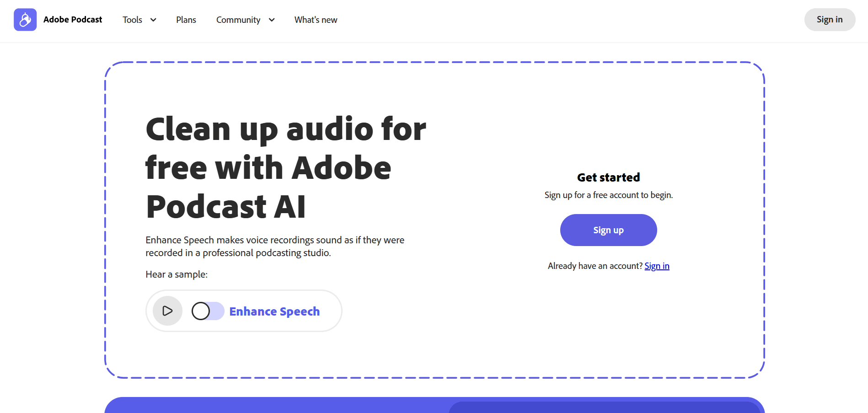Click the Adobe Podcast logo icon

pyautogui.click(x=25, y=20)
